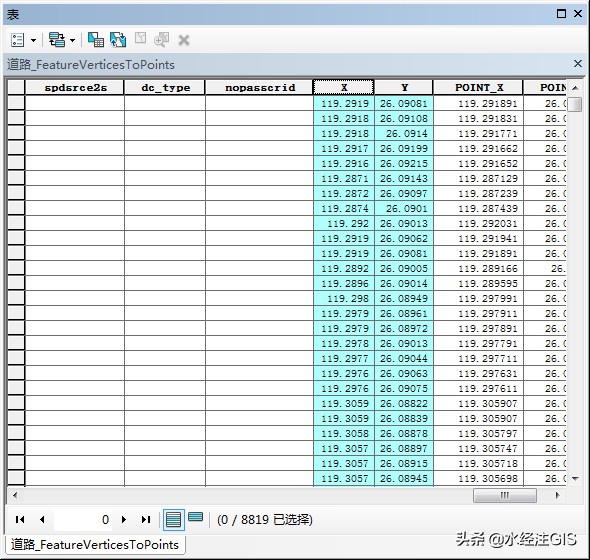Click the Related Tables icon
Image resolution: width=590 pixels, height=560 pixels.
pos(57,40)
